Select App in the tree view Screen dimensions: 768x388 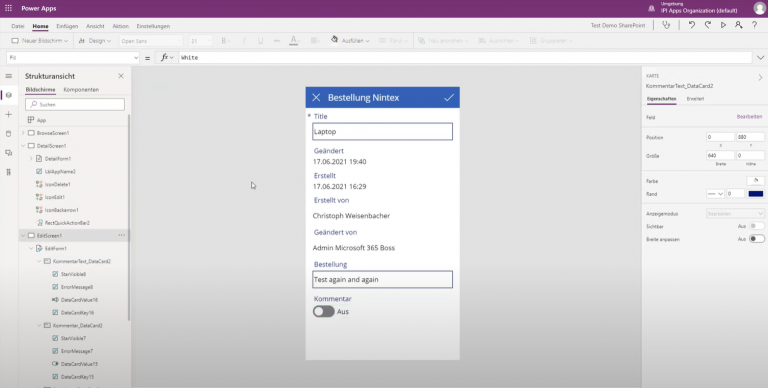(x=41, y=120)
